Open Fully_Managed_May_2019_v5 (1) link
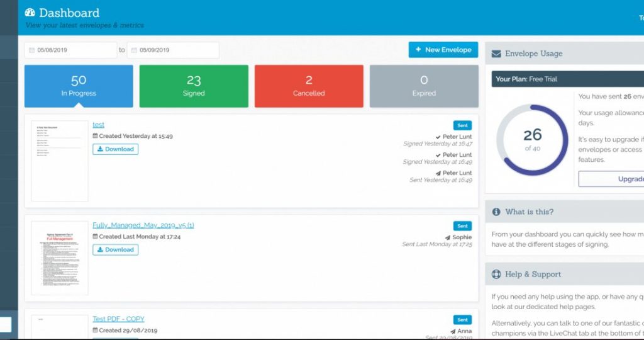Screen dimensions: 644x340 pos(143,225)
